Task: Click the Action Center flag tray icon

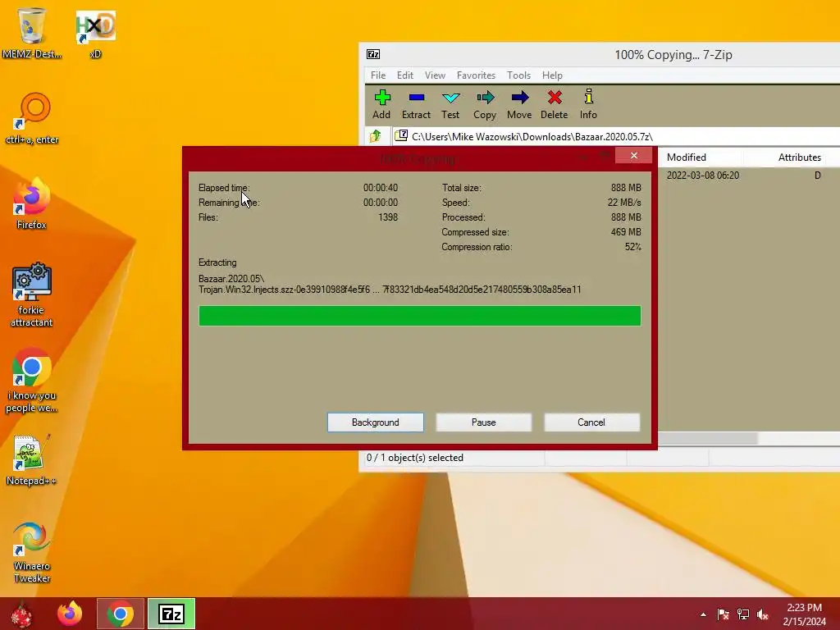Action: (x=724, y=614)
